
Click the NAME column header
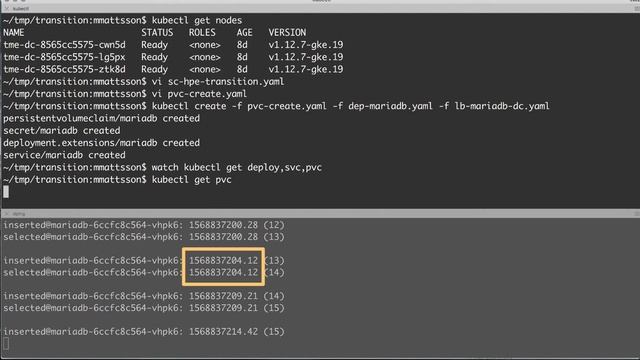tap(13, 33)
